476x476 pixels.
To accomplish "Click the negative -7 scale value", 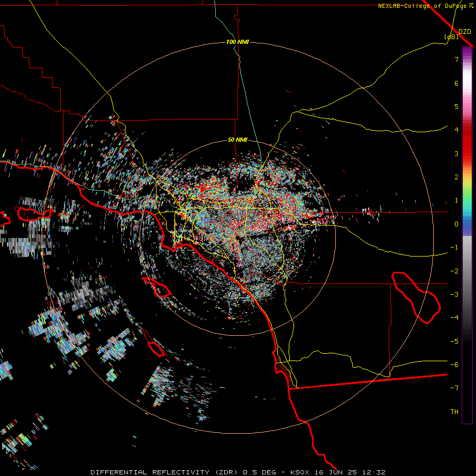I will (454, 388).
